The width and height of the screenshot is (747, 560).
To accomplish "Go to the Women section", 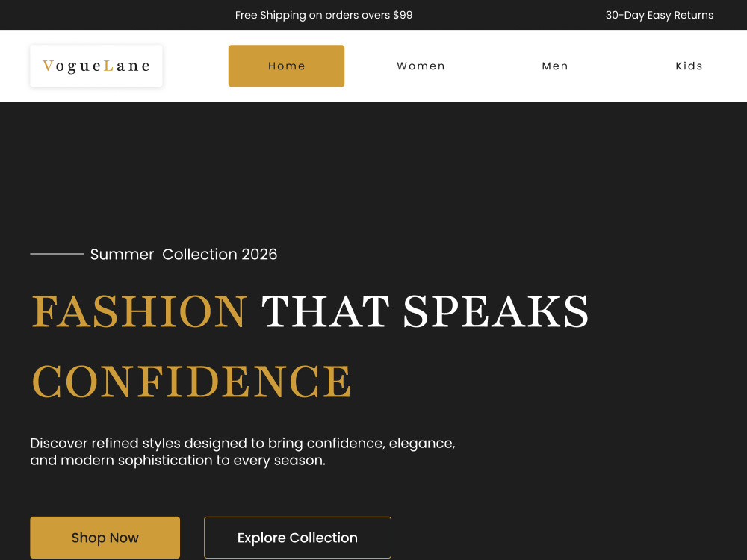I will pos(421,66).
